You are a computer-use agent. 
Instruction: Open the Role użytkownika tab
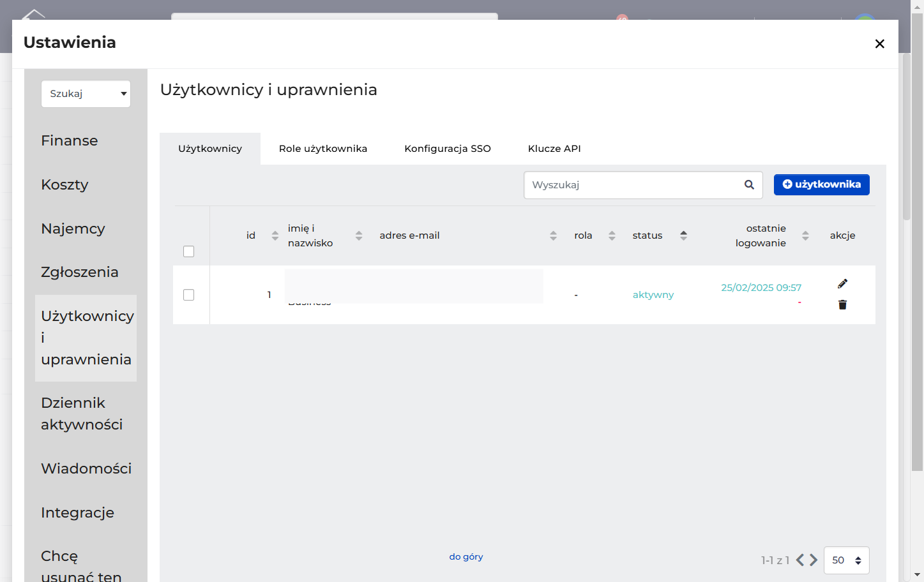pyautogui.click(x=323, y=149)
